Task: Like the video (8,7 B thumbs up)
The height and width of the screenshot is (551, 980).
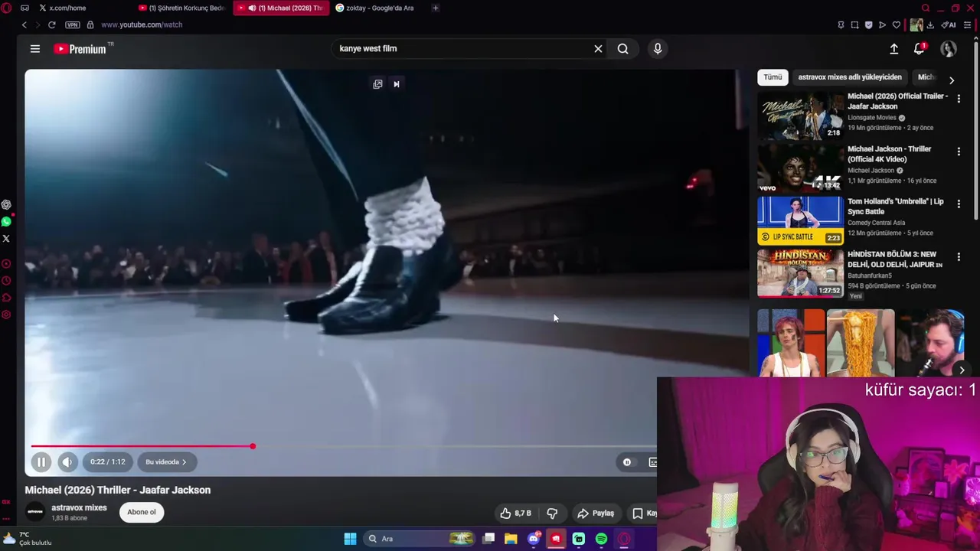Action: point(515,513)
